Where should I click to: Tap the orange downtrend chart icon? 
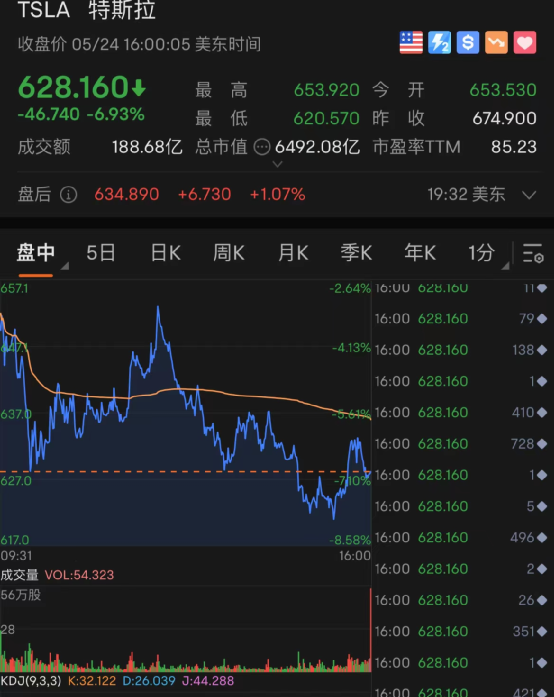[496, 43]
